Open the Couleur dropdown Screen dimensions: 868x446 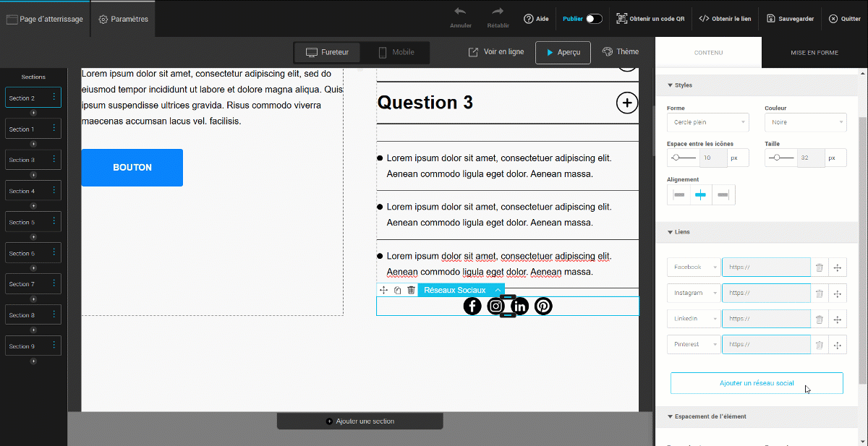point(805,122)
